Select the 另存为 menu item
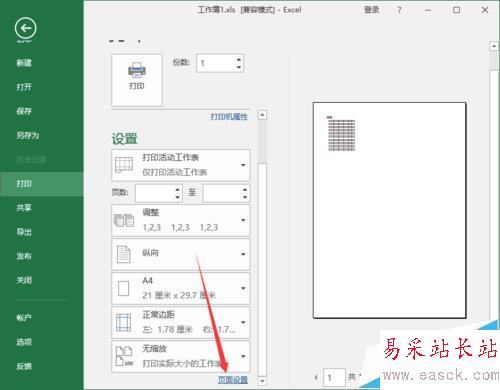 [x=28, y=135]
